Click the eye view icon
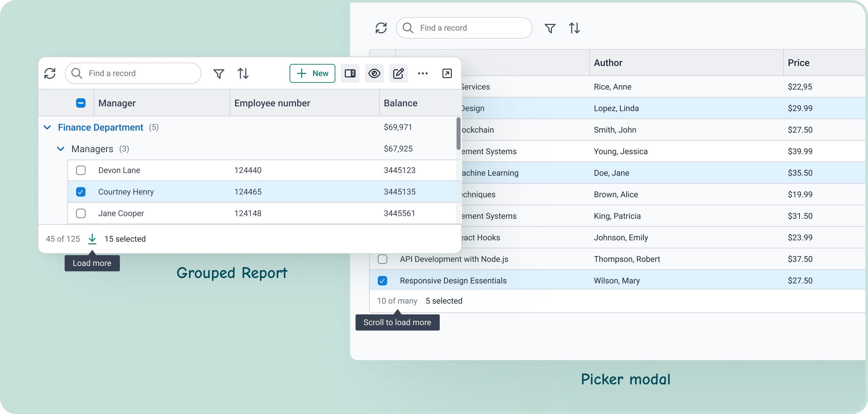This screenshot has width=868, height=414. pos(374,73)
